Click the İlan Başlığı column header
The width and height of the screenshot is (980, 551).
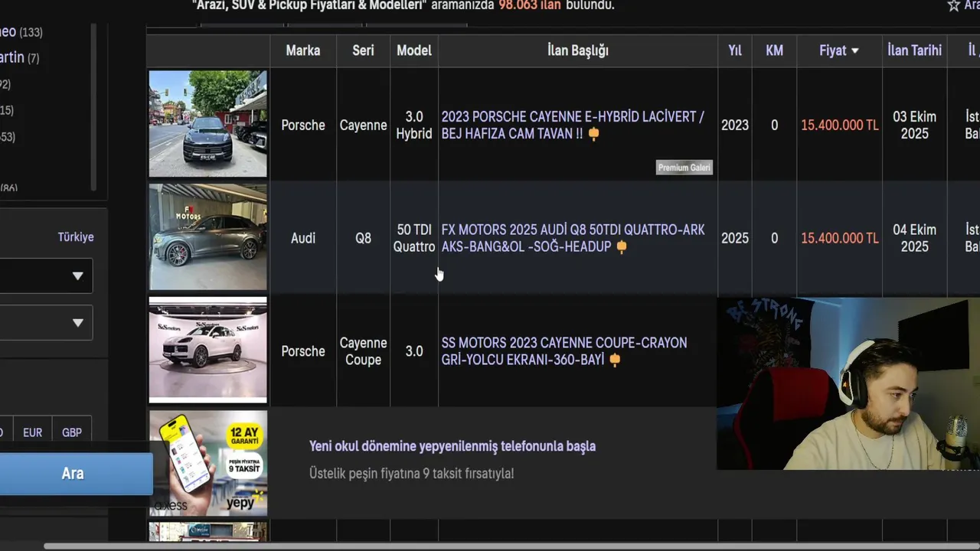coord(578,51)
